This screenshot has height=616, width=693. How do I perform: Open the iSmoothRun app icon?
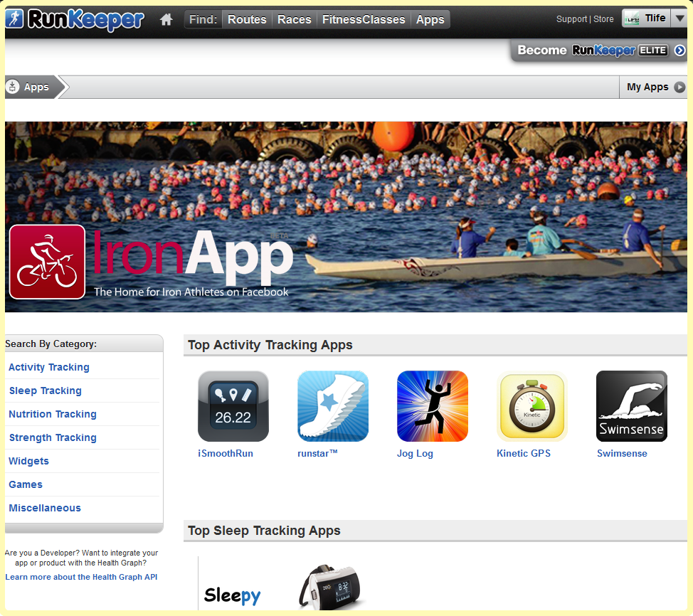pos(233,406)
